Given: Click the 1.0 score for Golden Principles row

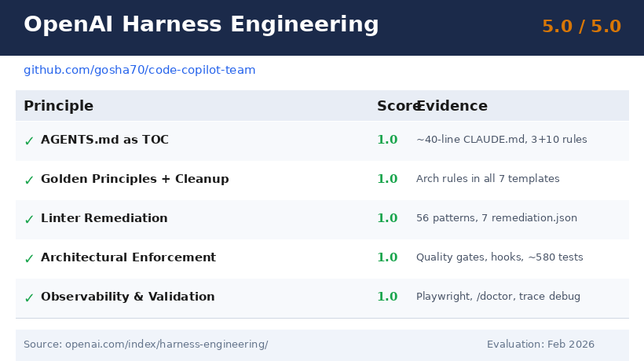Looking at the screenshot, I should 387,179.
